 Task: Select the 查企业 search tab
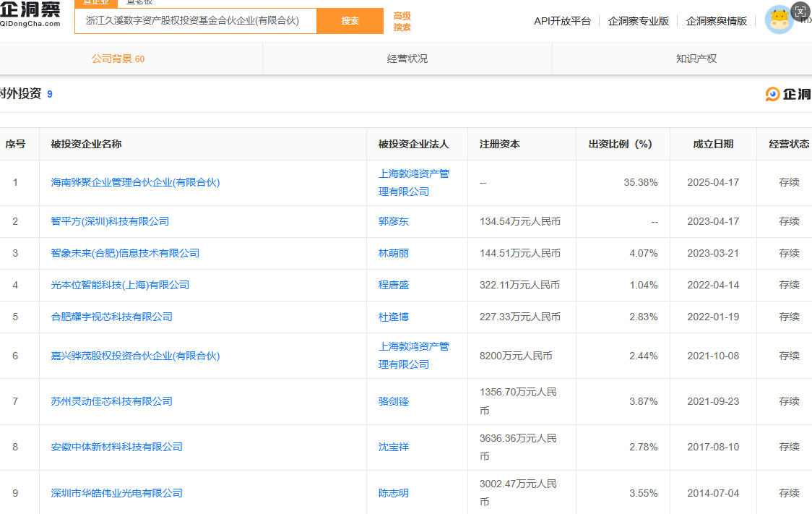pos(96,3)
